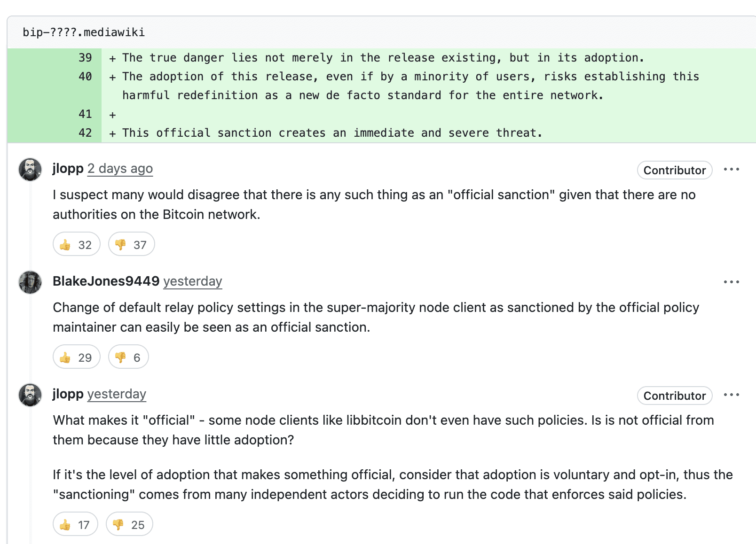This screenshot has width=756, height=544.
Task: Toggle thumbs up reaction with 32 votes
Action: [76, 244]
